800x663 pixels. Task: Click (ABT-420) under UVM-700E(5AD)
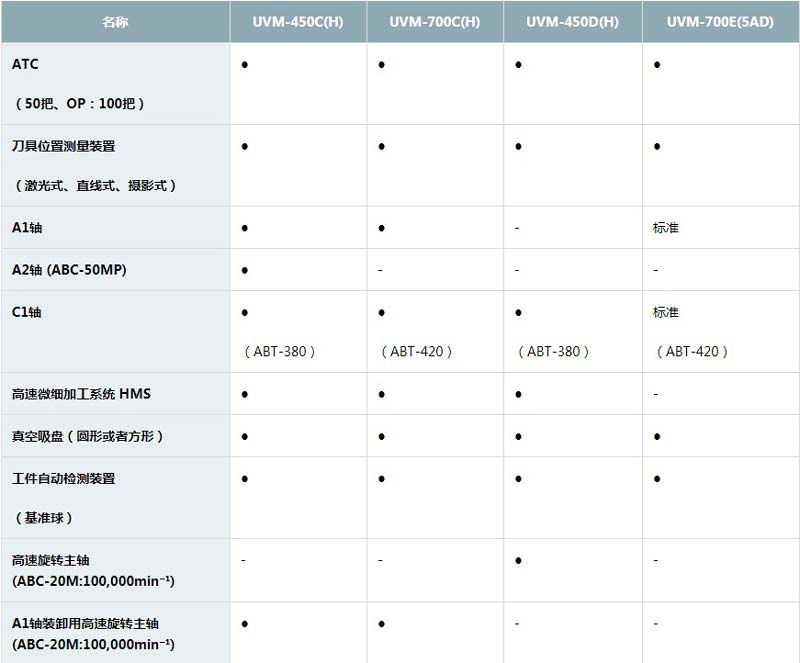click(x=692, y=351)
